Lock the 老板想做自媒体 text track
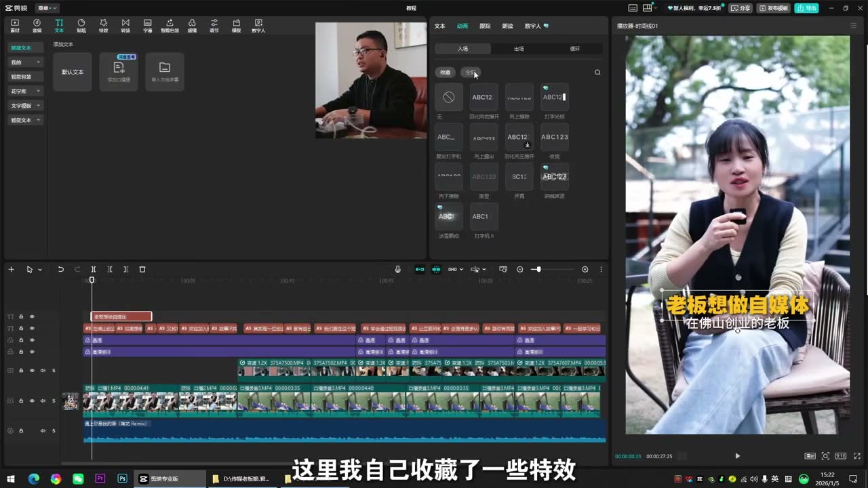 21,317
